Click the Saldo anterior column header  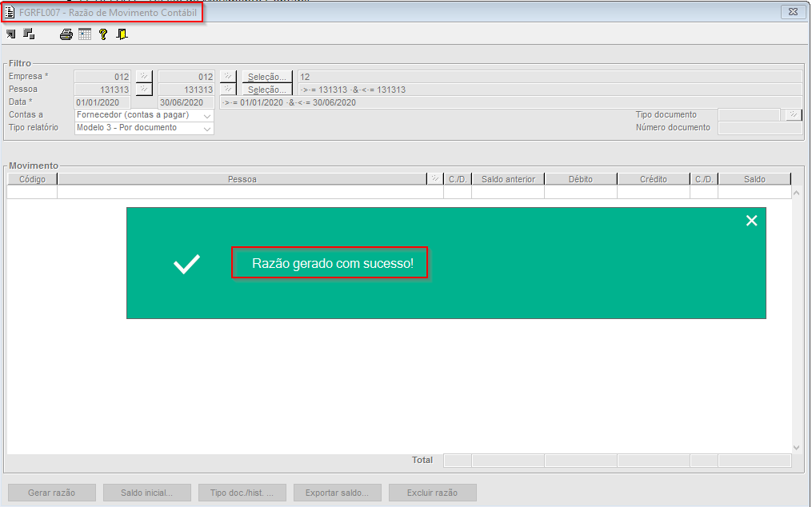pos(508,179)
